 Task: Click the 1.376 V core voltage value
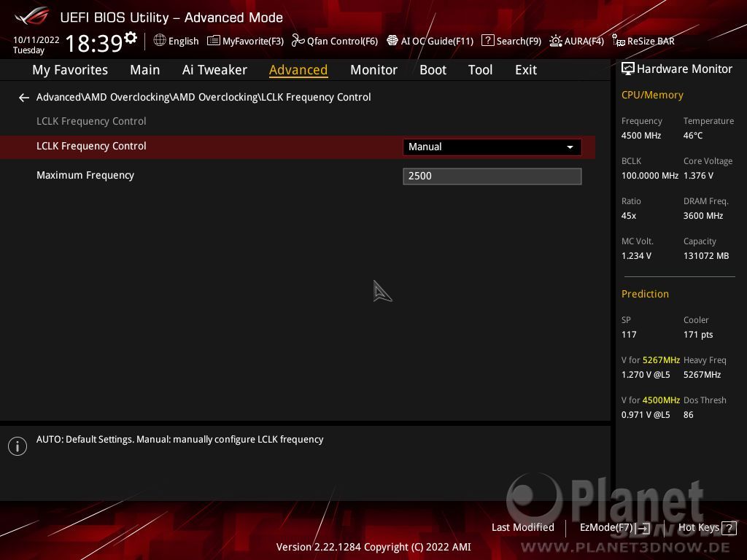click(698, 176)
